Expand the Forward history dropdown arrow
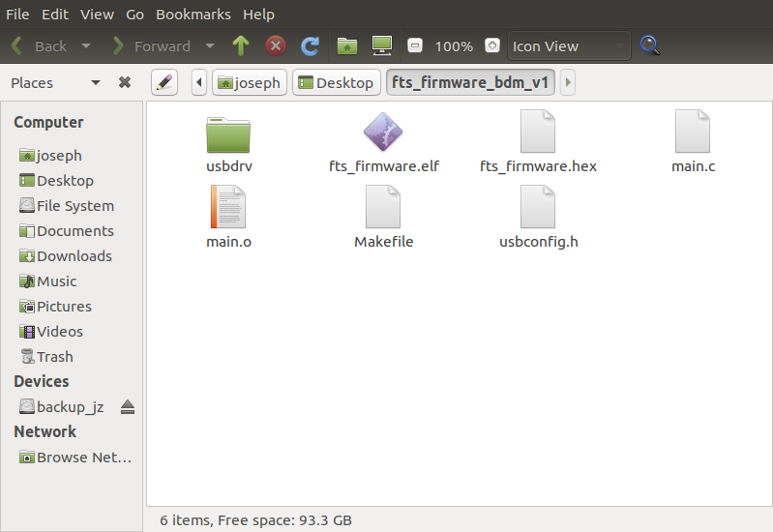773x532 pixels. click(210, 45)
